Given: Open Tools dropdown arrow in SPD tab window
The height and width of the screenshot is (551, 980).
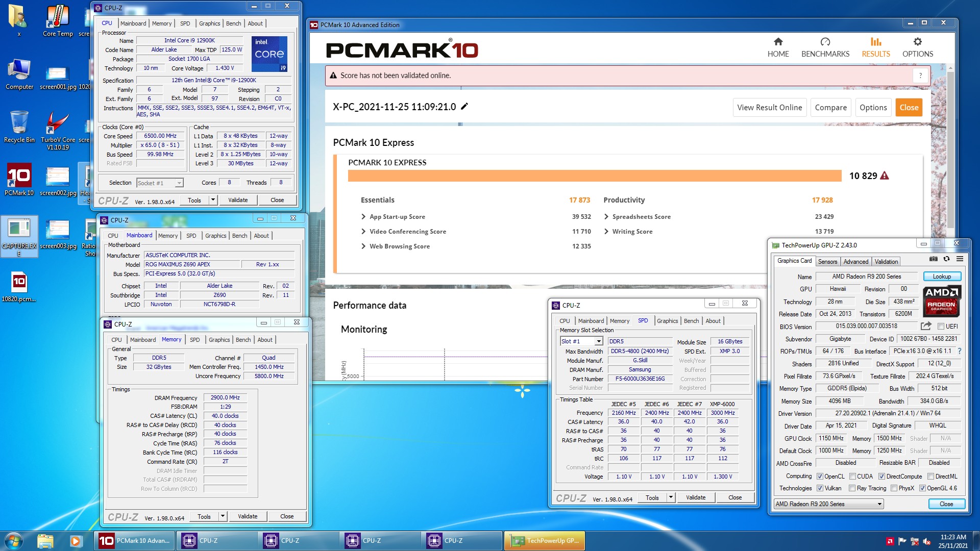Looking at the screenshot, I should point(671,497).
